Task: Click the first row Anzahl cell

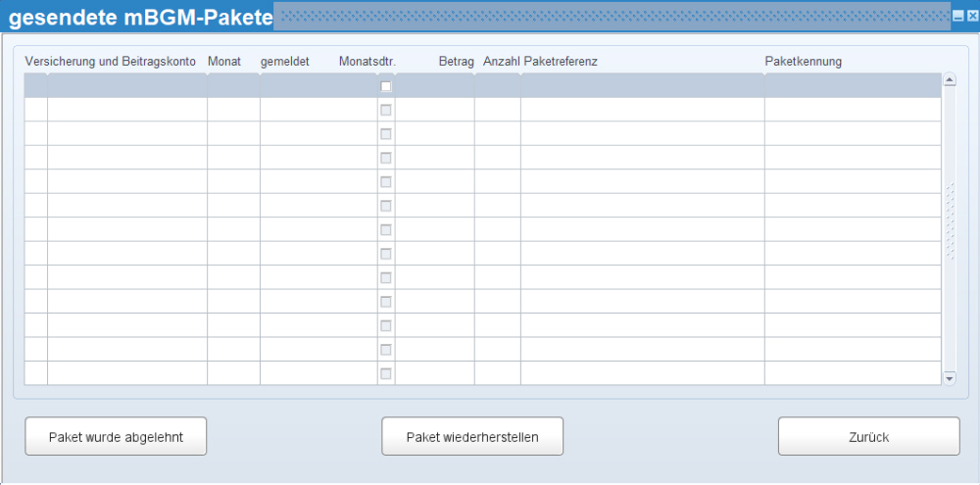Action: [498, 85]
